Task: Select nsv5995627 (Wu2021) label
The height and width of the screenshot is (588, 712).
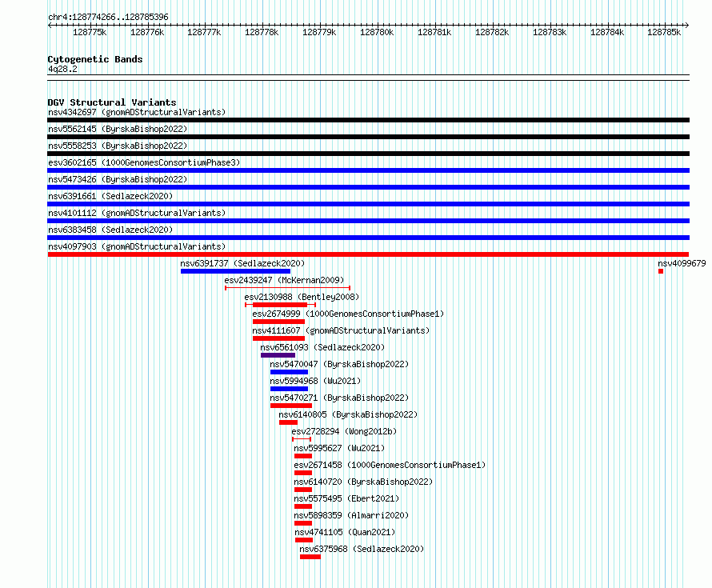Action: [x=339, y=448]
